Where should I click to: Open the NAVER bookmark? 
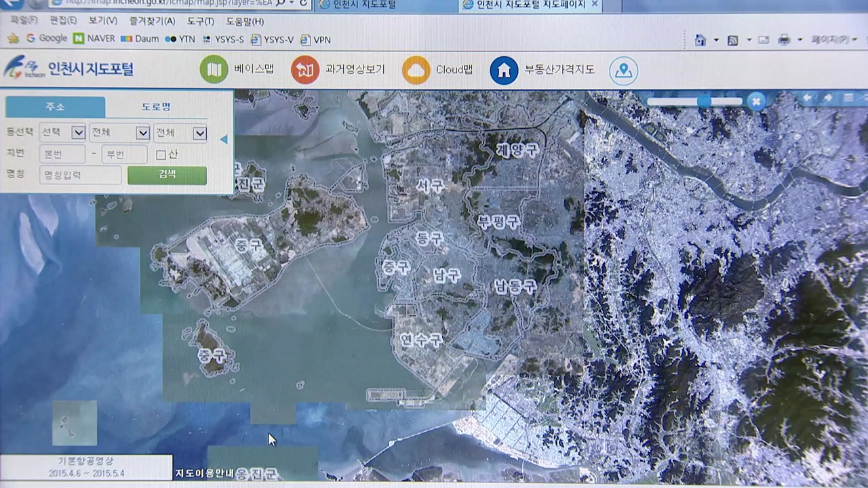coord(94,39)
